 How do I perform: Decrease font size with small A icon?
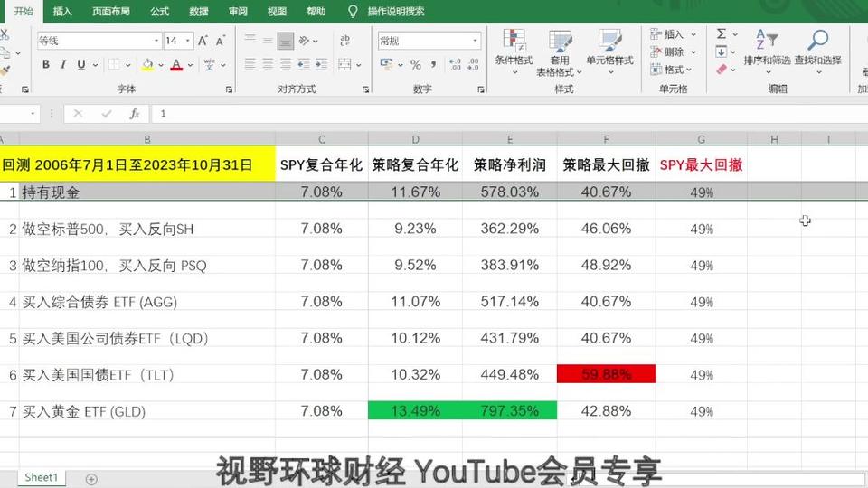pos(221,41)
